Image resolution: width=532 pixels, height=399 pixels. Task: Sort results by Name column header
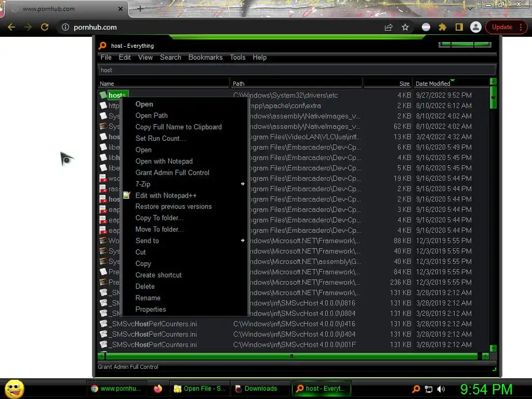pos(164,84)
